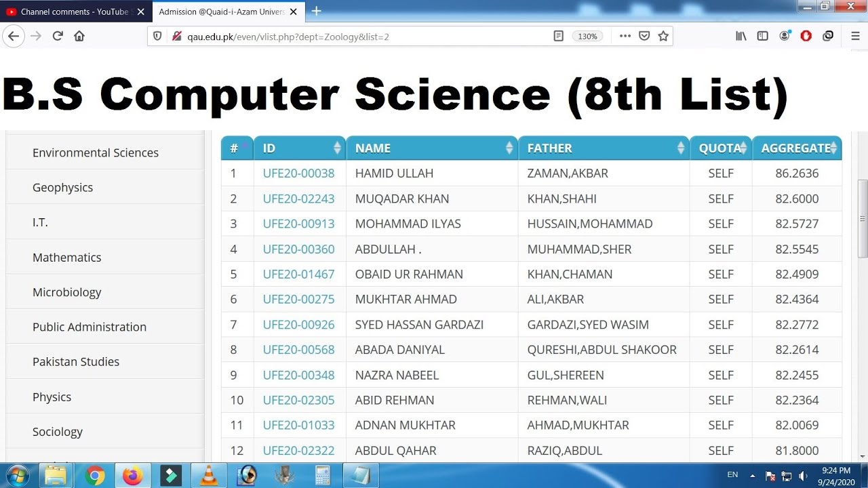The image size is (868, 488).
Task: Reload the current page
Action: [58, 36]
